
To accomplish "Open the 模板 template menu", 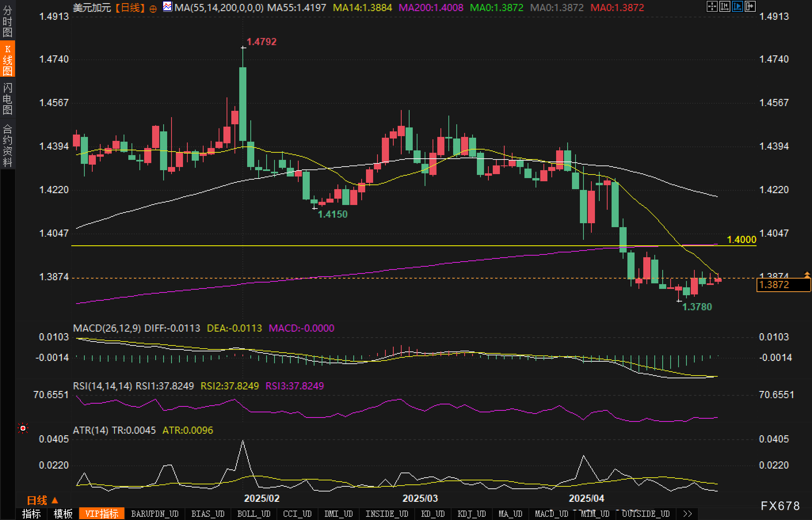I will point(63,514).
